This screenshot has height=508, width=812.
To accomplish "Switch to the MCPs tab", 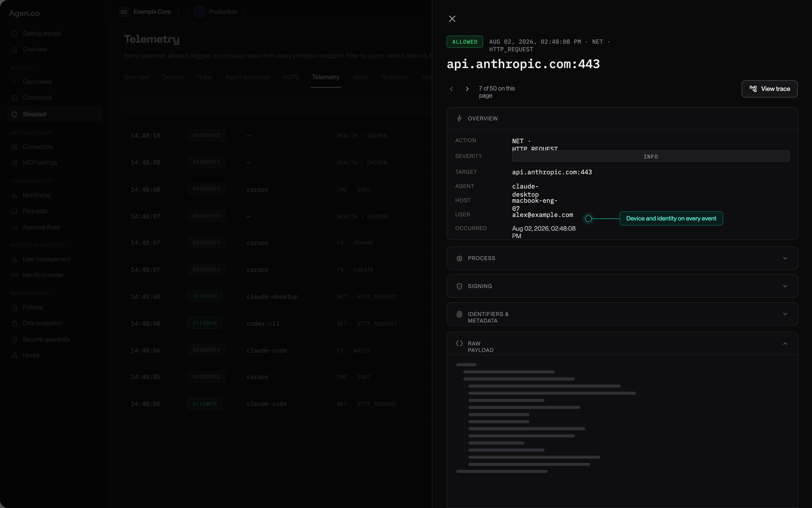I will pyautogui.click(x=291, y=77).
